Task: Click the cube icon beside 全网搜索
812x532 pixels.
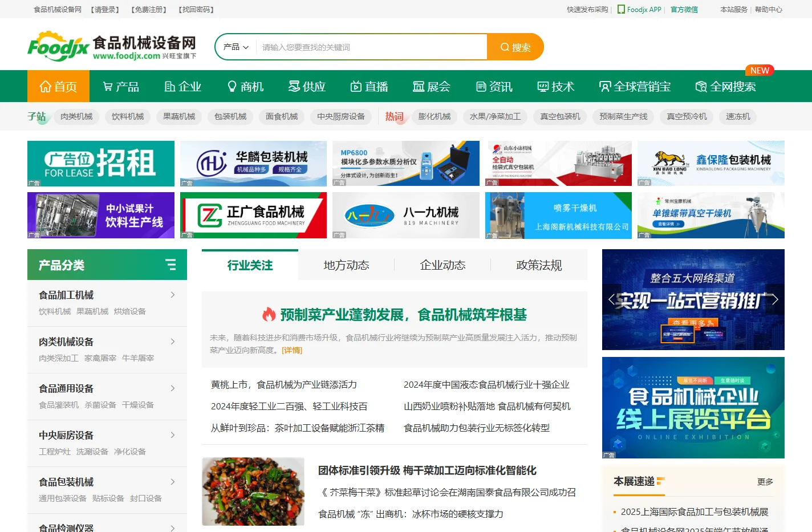Action: 701,87
